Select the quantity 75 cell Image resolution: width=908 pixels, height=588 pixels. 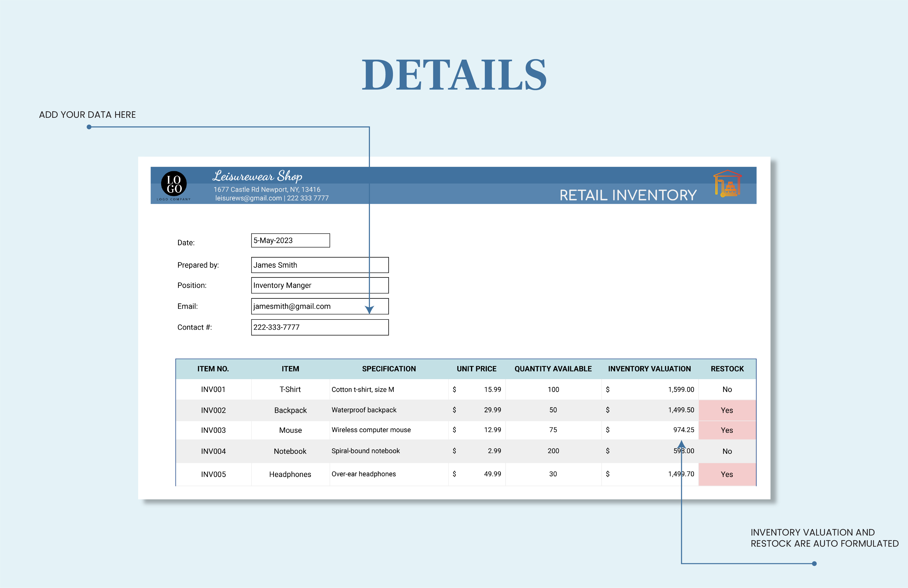553,430
